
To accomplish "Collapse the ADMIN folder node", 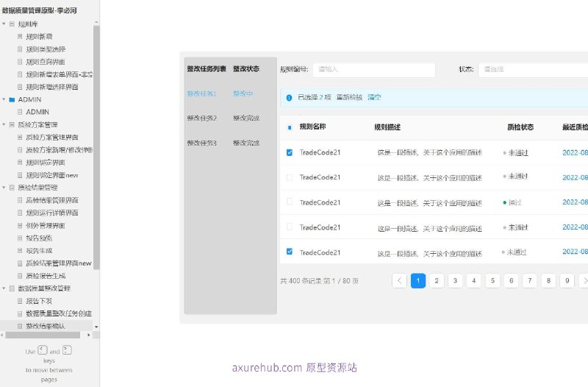I will (x=4, y=99).
